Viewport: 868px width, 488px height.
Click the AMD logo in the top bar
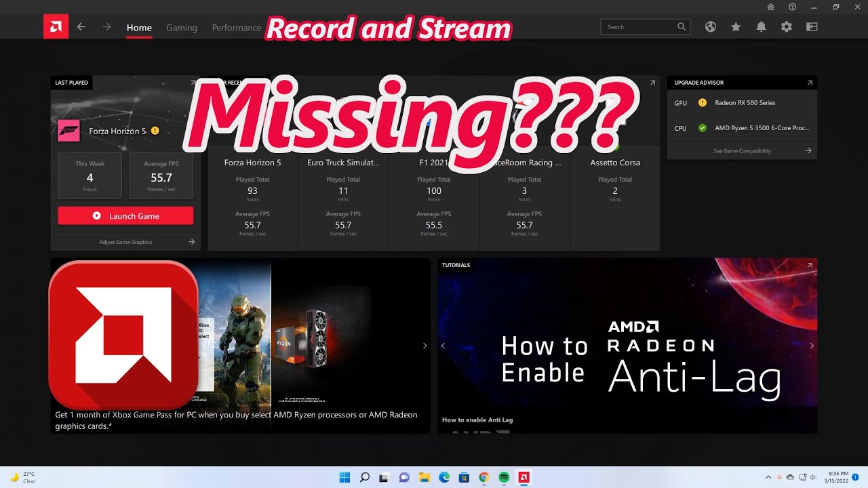56,27
